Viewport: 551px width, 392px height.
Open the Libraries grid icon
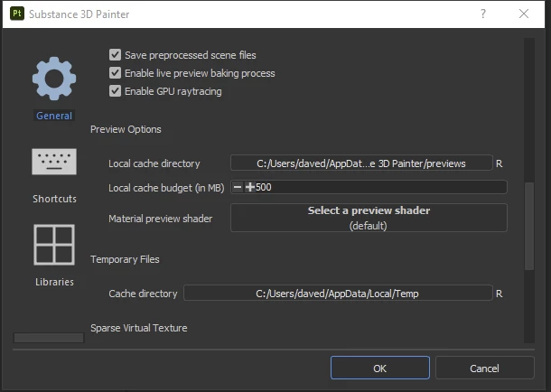54,245
